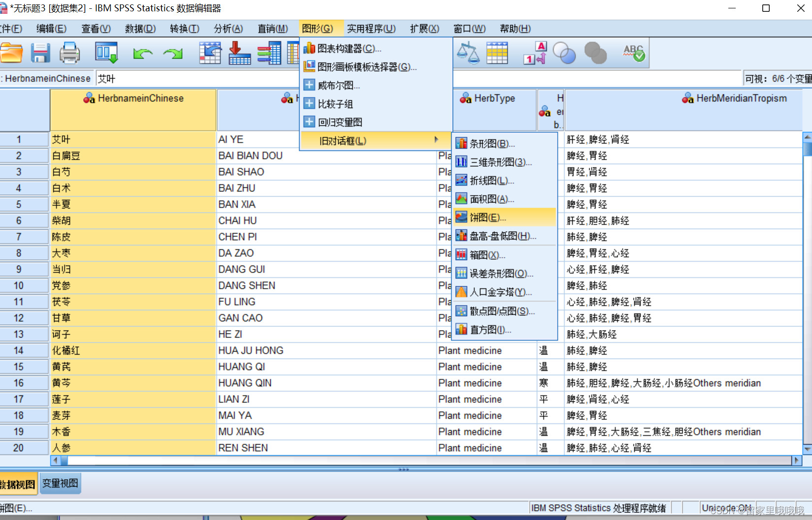Choose 折线图 line chart option
The image size is (812, 520).
tap(505, 181)
